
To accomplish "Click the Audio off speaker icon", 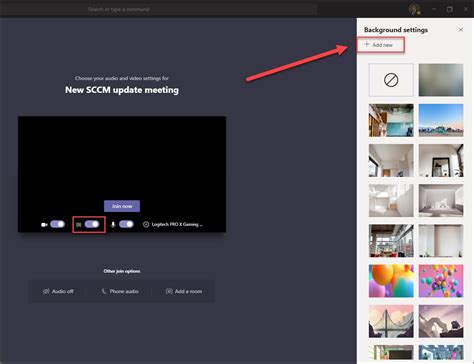I will [46, 291].
